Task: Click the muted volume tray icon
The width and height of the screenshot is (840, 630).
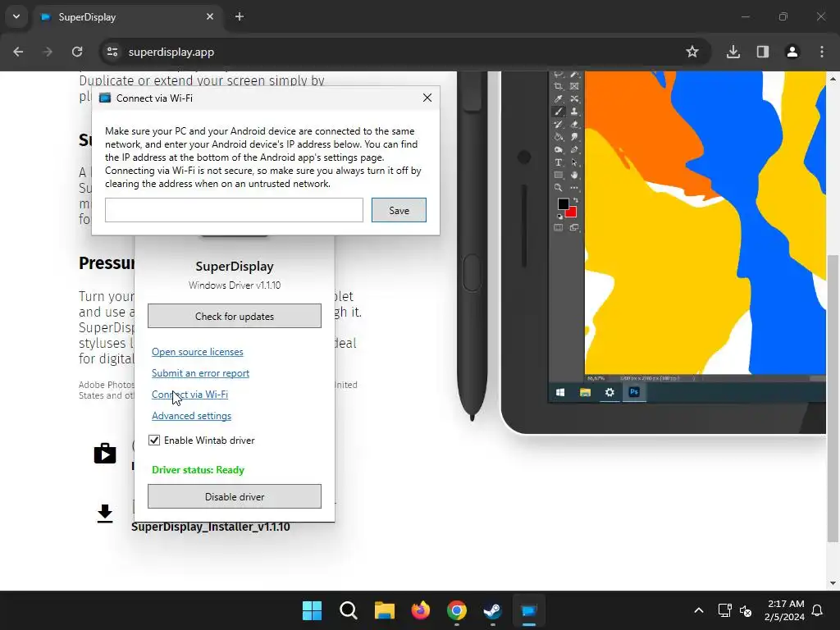Action: 745,610
